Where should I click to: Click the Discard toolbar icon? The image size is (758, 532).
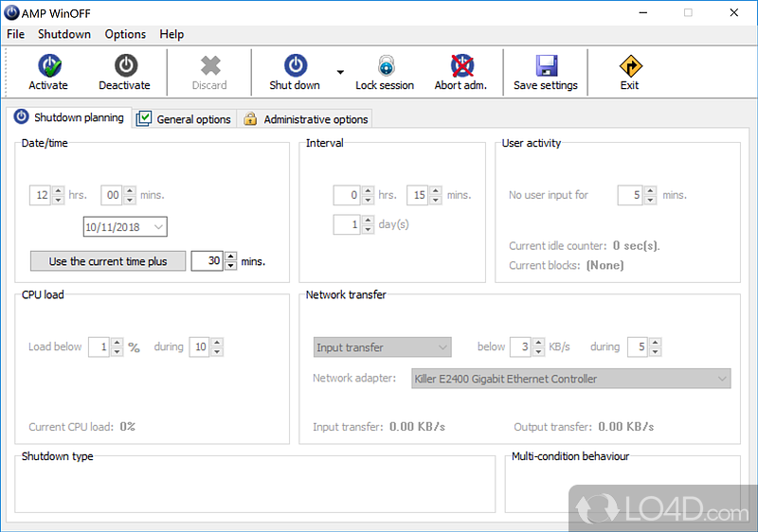click(209, 66)
